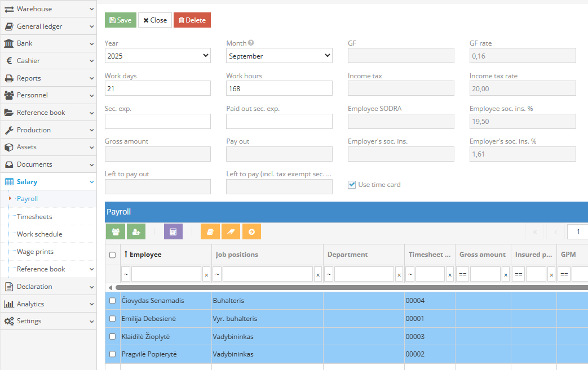Click the Bank sidebar icon
The height and width of the screenshot is (370, 588).
tap(8, 43)
